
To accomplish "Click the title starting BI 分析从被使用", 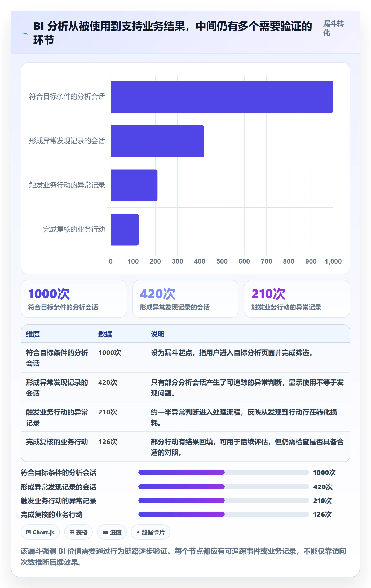I will [x=173, y=33].
